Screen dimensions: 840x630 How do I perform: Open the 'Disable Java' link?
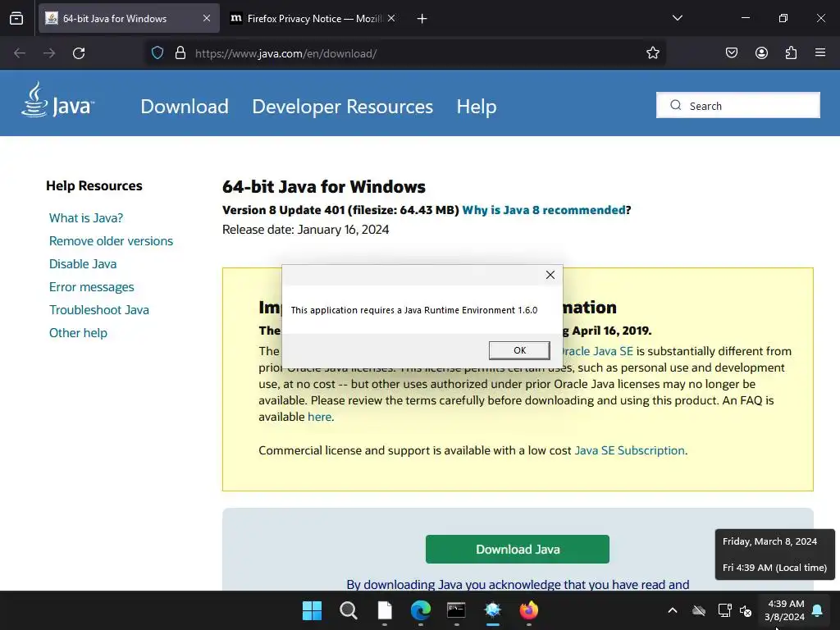pos(83,264)
